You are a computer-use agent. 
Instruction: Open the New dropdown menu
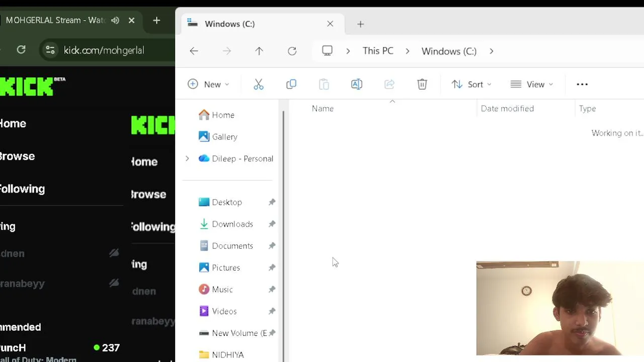tap(208, 84)
